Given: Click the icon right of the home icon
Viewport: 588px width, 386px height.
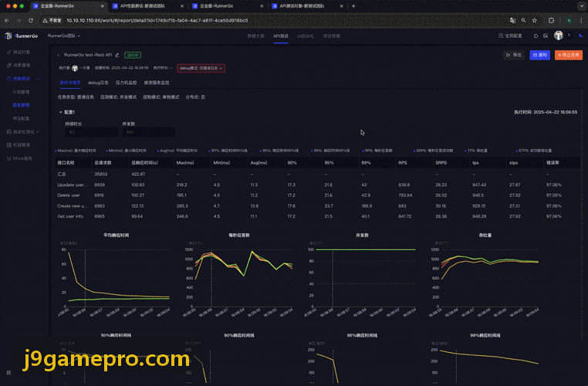Looking at the screenshot, I should click(546, 36).
